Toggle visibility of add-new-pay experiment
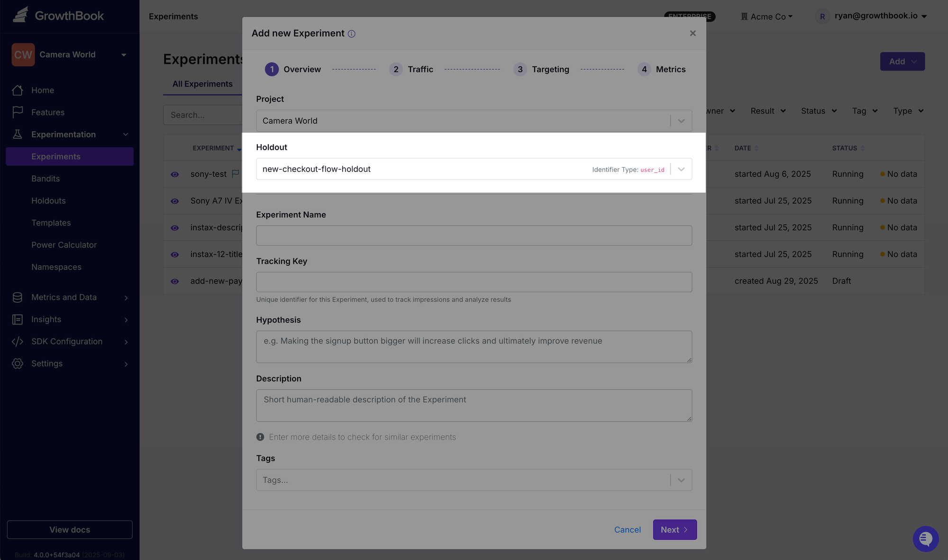 (x=174, y=280)
